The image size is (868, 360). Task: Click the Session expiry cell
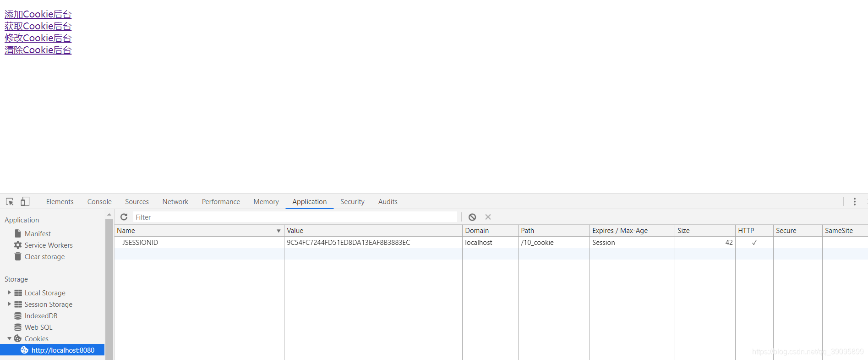(632, 243)
